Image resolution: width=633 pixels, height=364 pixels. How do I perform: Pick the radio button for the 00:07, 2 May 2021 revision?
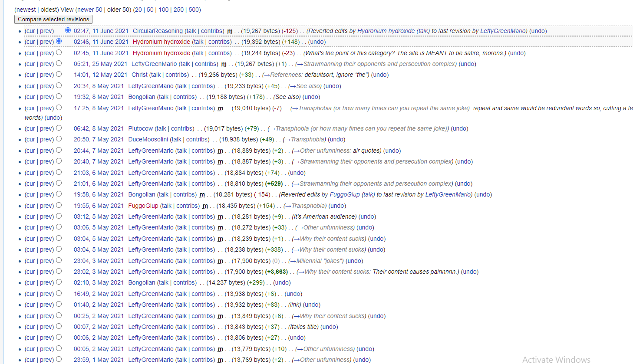coord(59,326)
